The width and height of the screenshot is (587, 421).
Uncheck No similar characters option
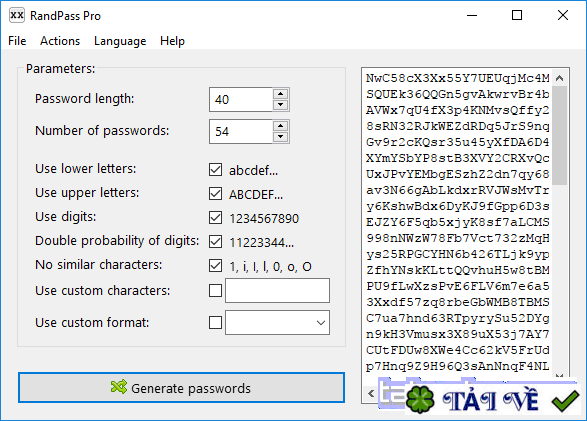[x=215, y=266]
